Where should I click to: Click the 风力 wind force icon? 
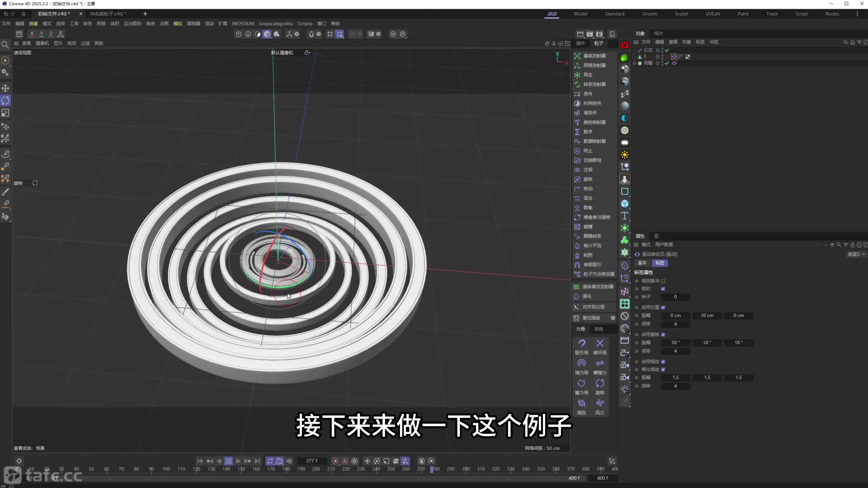(x=599, y=403)
